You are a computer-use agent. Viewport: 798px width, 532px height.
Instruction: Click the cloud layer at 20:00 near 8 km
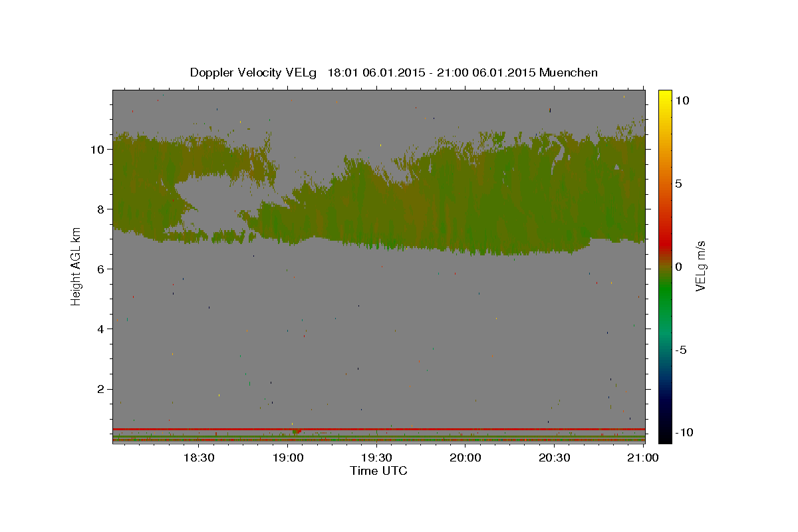pyautogui.click(x=465, y=209)
